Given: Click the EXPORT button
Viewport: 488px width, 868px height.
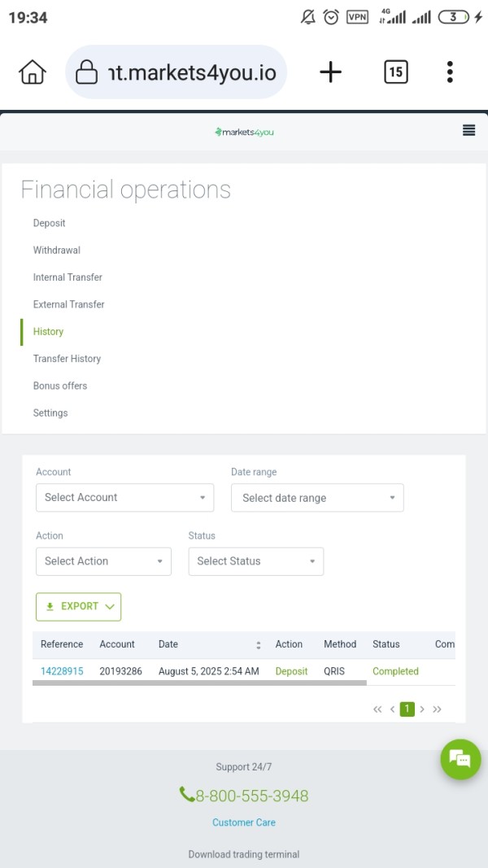Looking at the screenshot, I should [x=79, y=607].
